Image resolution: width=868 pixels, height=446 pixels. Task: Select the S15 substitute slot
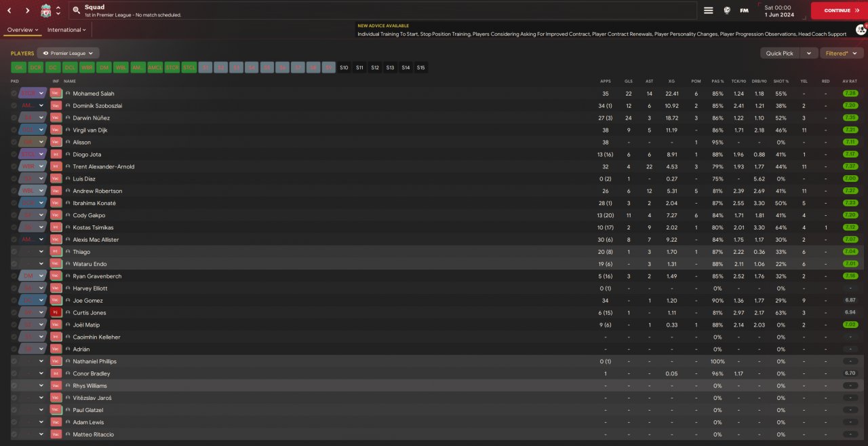(x=421, y=67)
